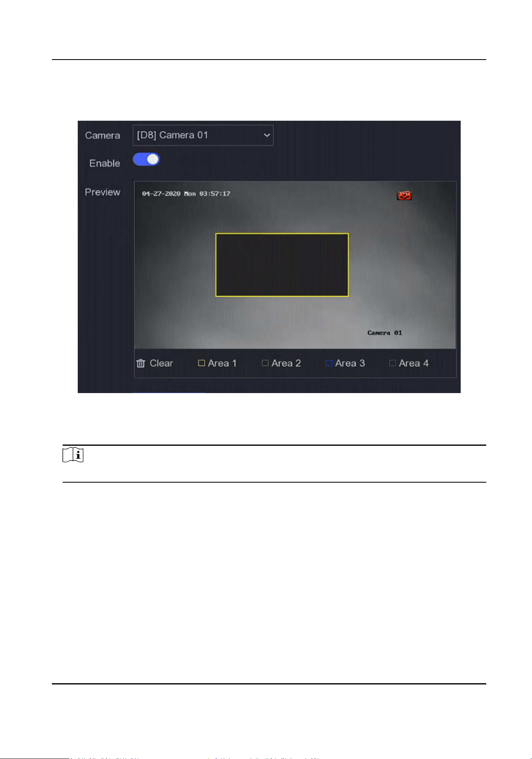Click the timestamp 04-27-2020 Mon 03:57:17
This screenshot has width=532, height=759.
click(x=186, y=194)
